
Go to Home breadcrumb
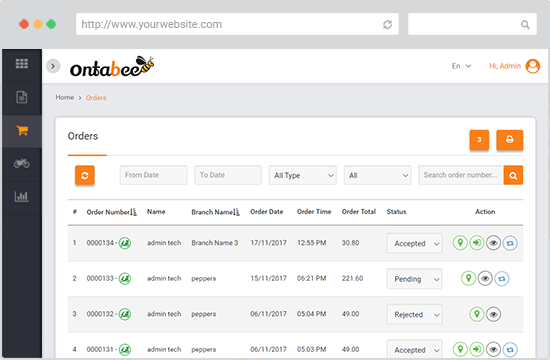(65, 98)
